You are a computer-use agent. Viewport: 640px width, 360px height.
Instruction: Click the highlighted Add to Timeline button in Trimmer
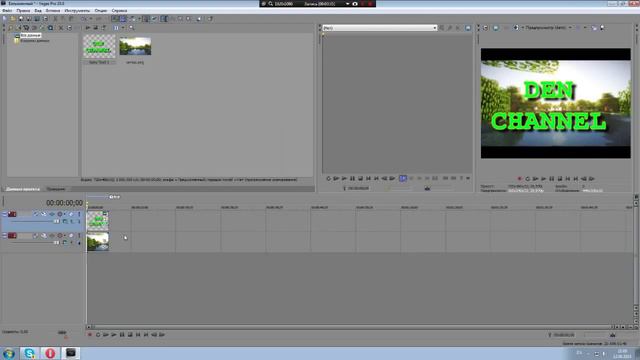(x=403, y=178)
